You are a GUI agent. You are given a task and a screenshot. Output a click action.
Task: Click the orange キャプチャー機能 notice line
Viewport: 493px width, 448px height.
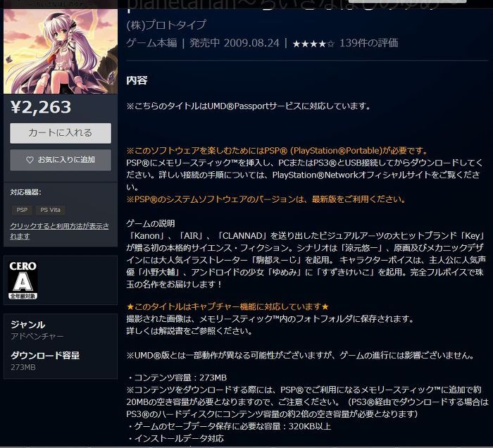227,306
